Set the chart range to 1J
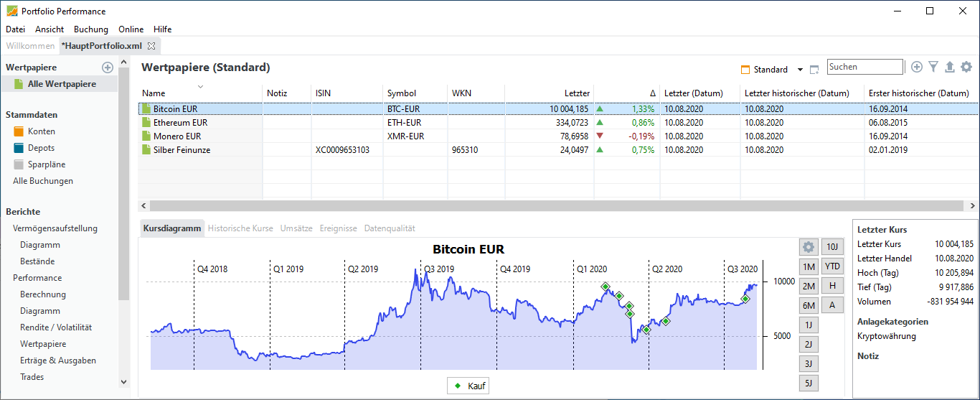The height and width of the screenshot is (400, 980). pos(809,325)
